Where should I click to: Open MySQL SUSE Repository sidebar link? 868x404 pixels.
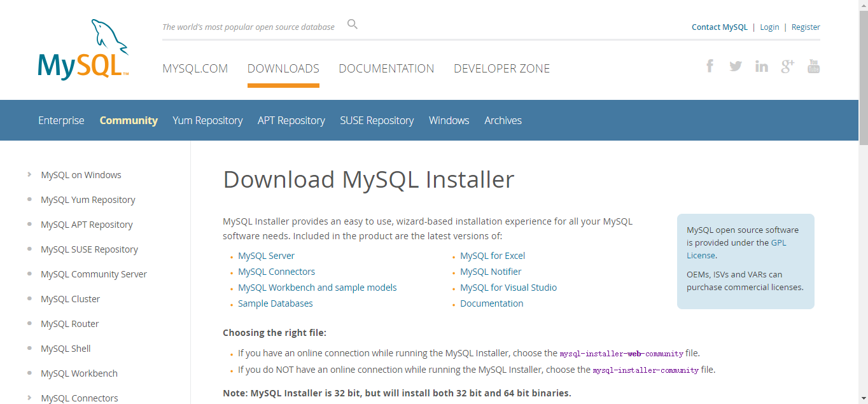click(89, 249)
